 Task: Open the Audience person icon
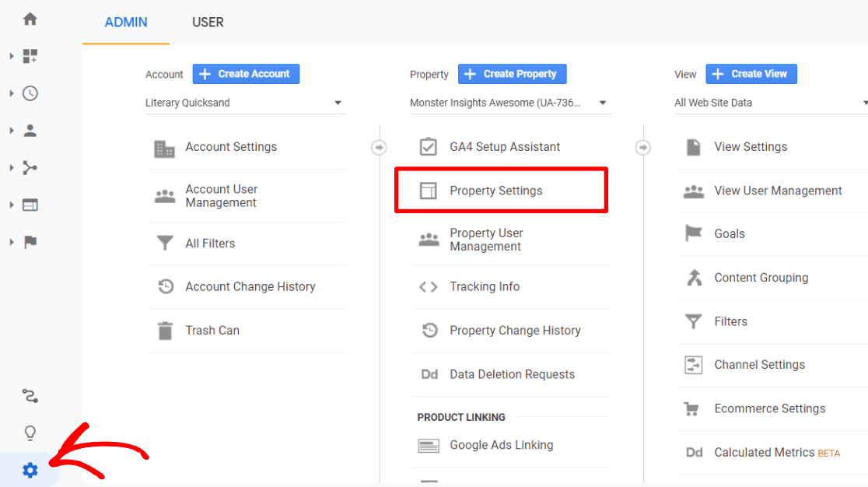click(30, 131)
